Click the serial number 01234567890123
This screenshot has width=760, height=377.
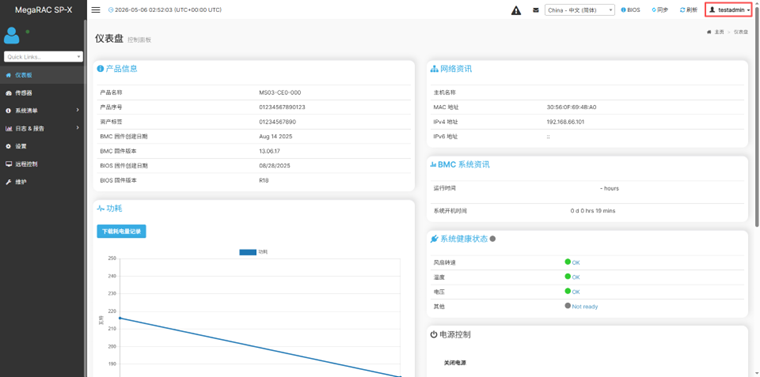click(x=282, y=107)
